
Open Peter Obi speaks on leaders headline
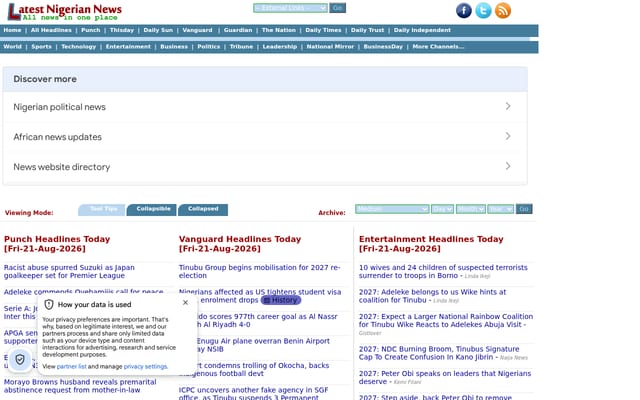[x=445, y=378]
